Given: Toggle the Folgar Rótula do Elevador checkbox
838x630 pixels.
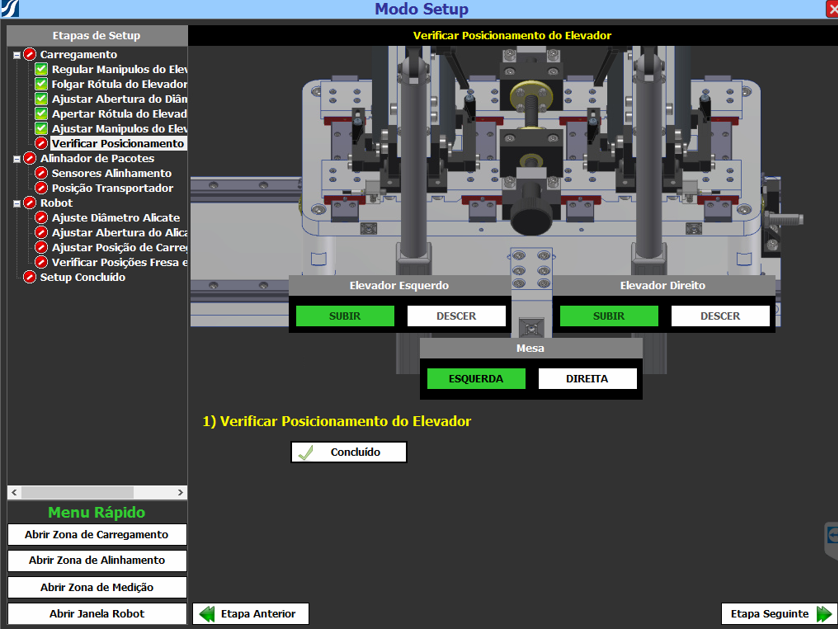Looking at the screenshot, I should (x=41, y=85).
